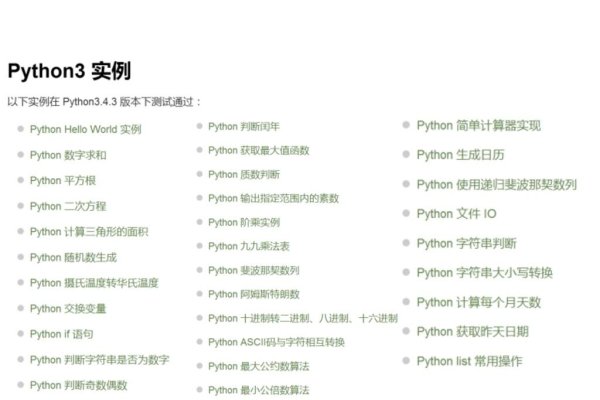The image size is (600, 400).
Task: Open the Python Hello World 实例 link
Action: point(85,129)
